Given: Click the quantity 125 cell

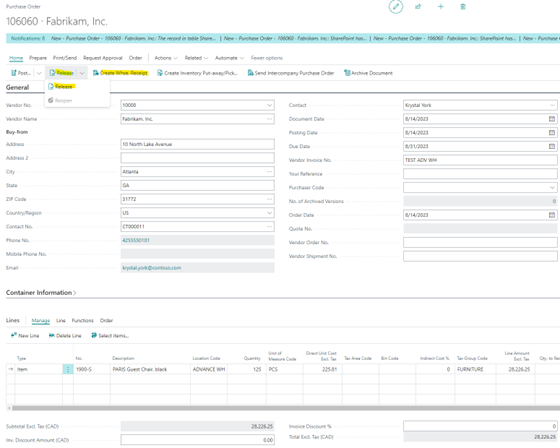Looking at the screenshot, I should [x=247, y=369].
